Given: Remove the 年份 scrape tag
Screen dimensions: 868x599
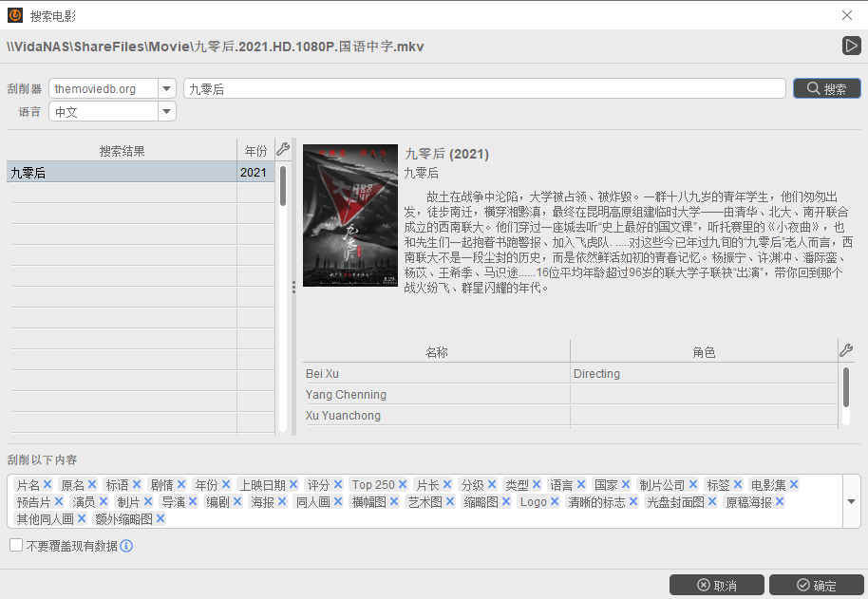Looking at the screenshot, I should 228,484.
